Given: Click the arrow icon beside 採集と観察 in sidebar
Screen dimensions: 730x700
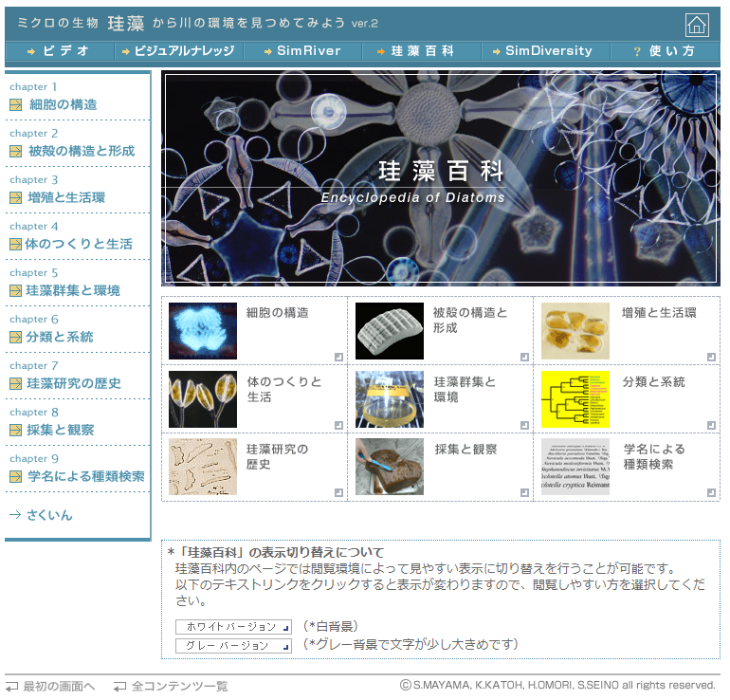Looking at the screenshot, I should coord(15,431).
